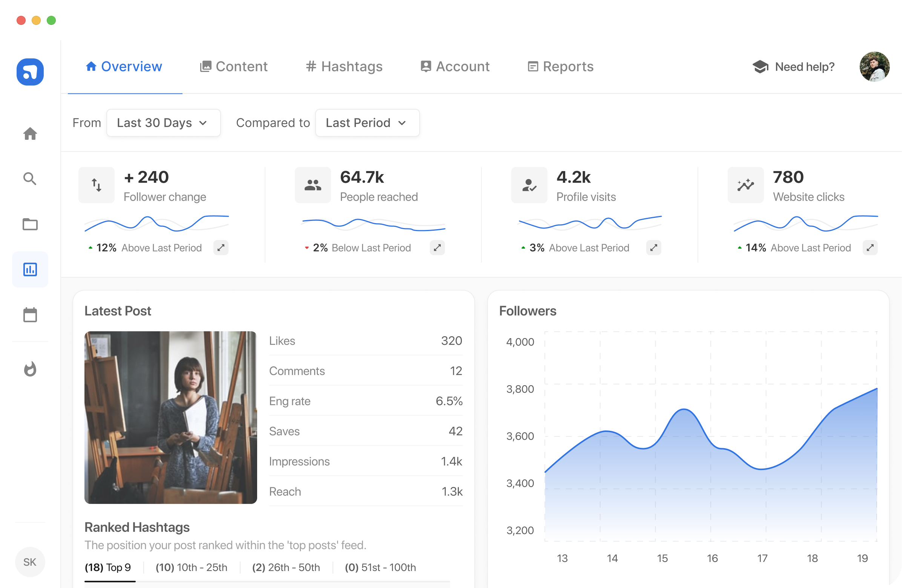Click the 780 website clicks value
The width and height of the screenshot is (903, 588).
[x=789, y=177]
